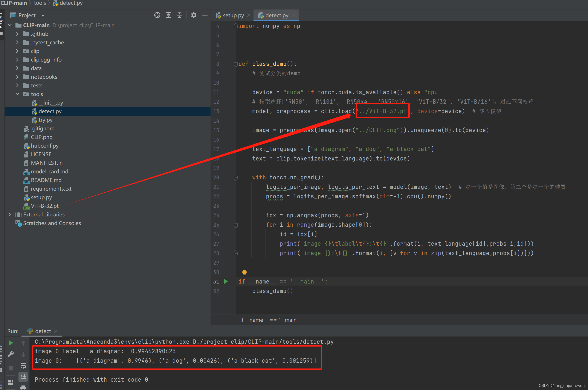This screenshot has height=390, width=588.
Task: Toggle scroll to end in Run console
Action: [23, 377]
